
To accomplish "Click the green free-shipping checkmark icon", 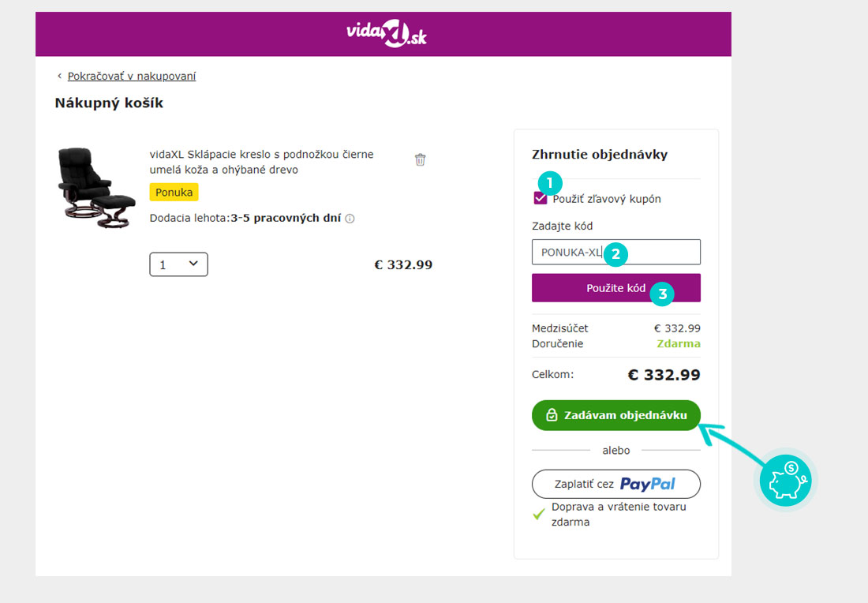I will pyautogui.click(x=539, y=514).
